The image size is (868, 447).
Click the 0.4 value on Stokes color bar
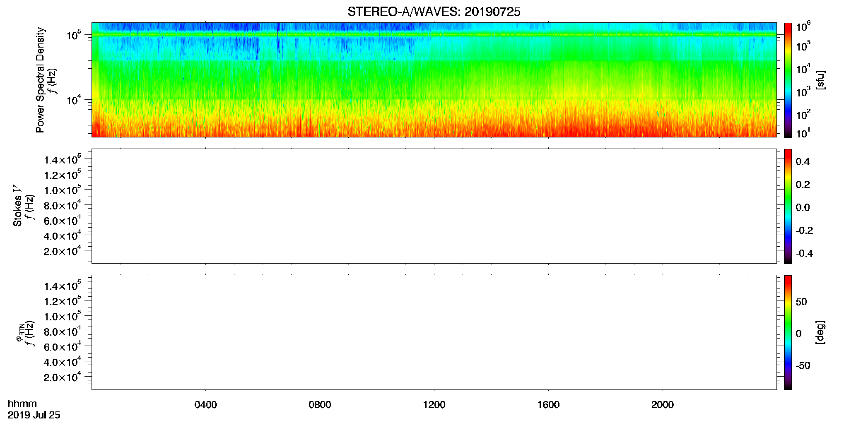(x=803, y=162)
